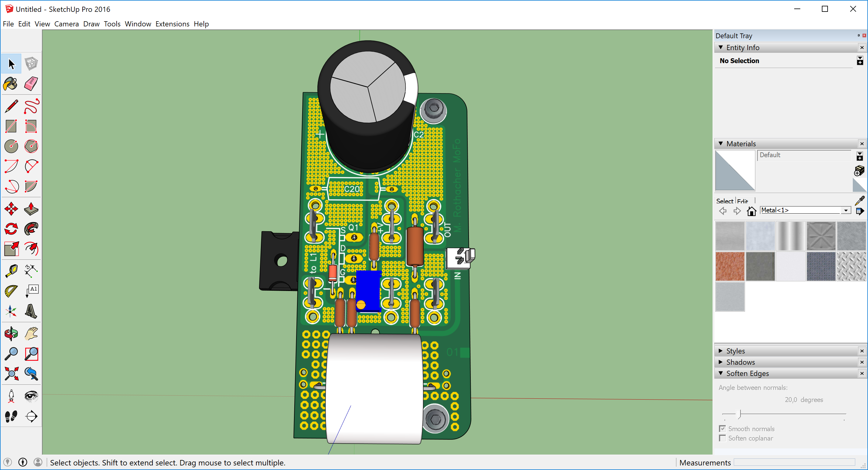Activate the Orbit tool

coord(11,334)
